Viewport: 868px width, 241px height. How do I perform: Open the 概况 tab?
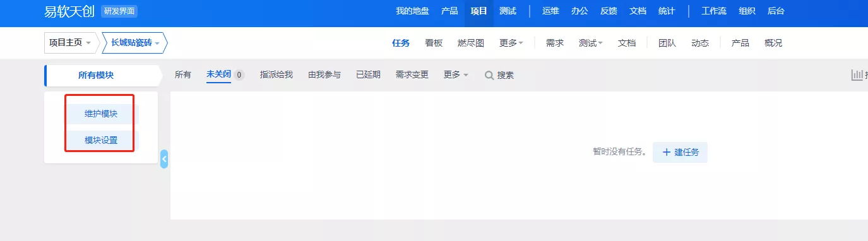click(773, 43)
